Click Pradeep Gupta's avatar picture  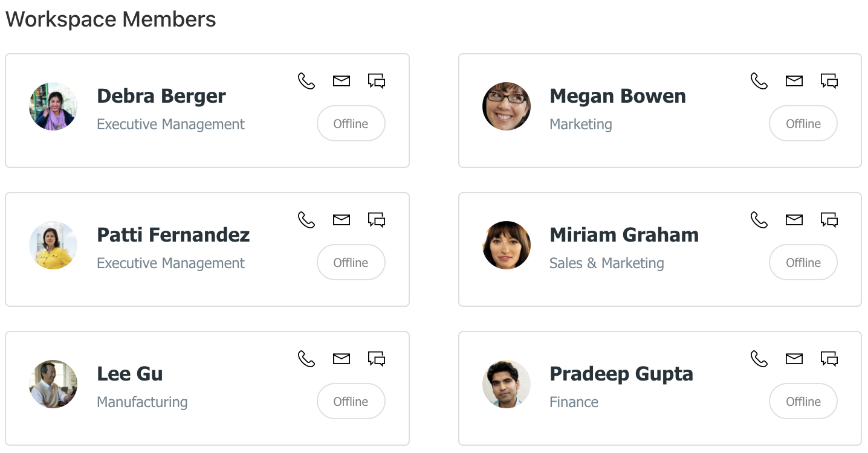click(507, 384)
